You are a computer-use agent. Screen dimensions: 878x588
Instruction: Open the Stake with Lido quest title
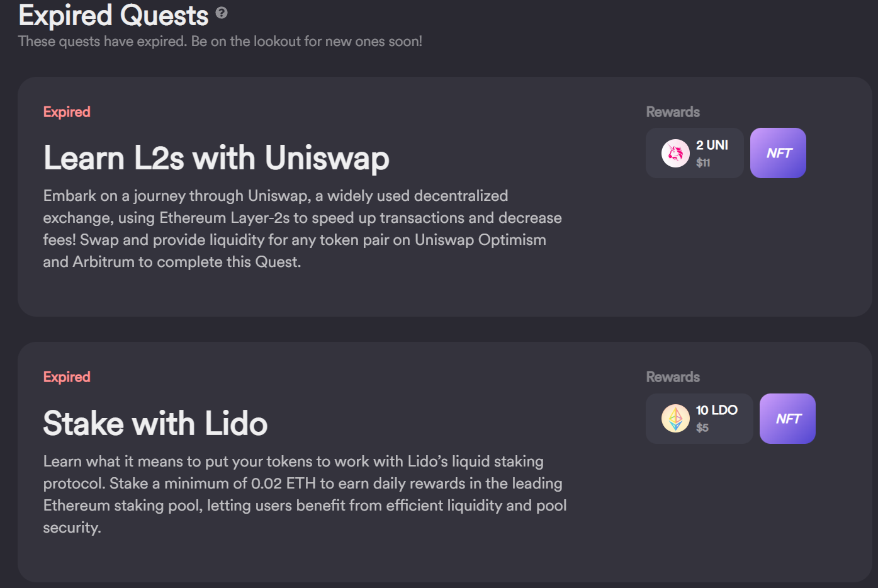(x=155, y=424)
